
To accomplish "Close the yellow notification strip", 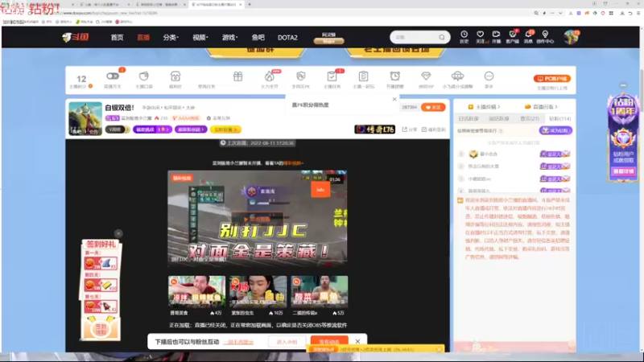I will click(x=439, y=349).
